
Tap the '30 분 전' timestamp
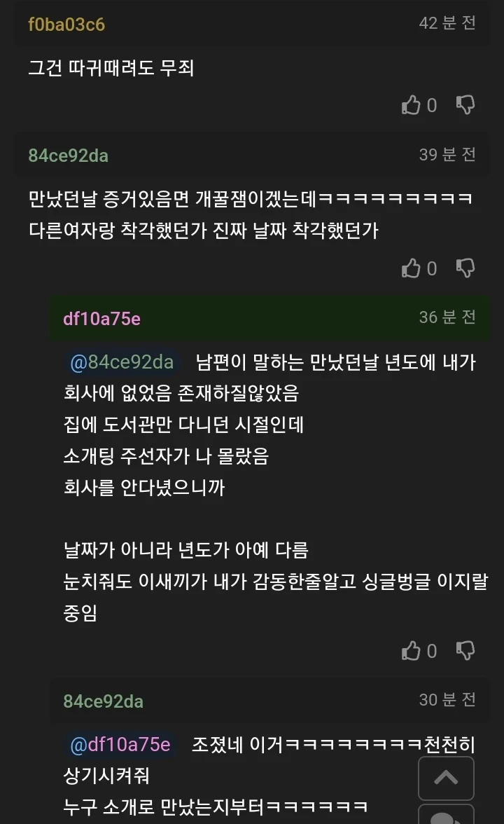click(x=447, y=700)
